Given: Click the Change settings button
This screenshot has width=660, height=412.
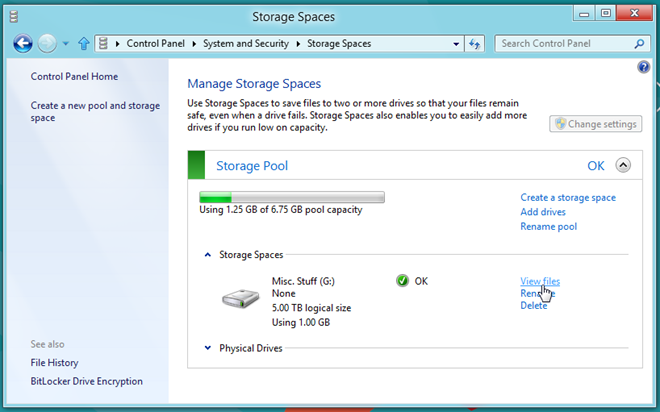Looking at the screenshot, I should coord(596,124).
